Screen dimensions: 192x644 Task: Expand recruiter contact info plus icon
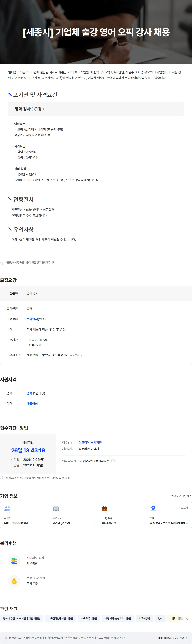click(x=113, y=461)
